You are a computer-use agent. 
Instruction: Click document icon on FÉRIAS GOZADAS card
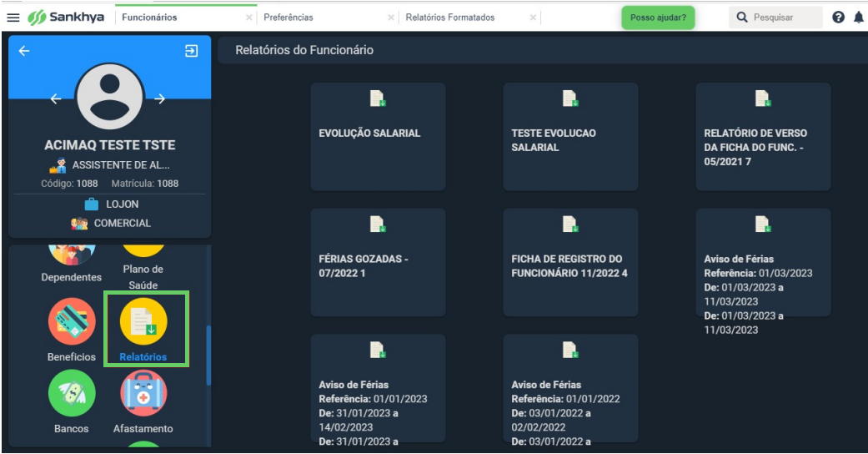pos(378,224)
